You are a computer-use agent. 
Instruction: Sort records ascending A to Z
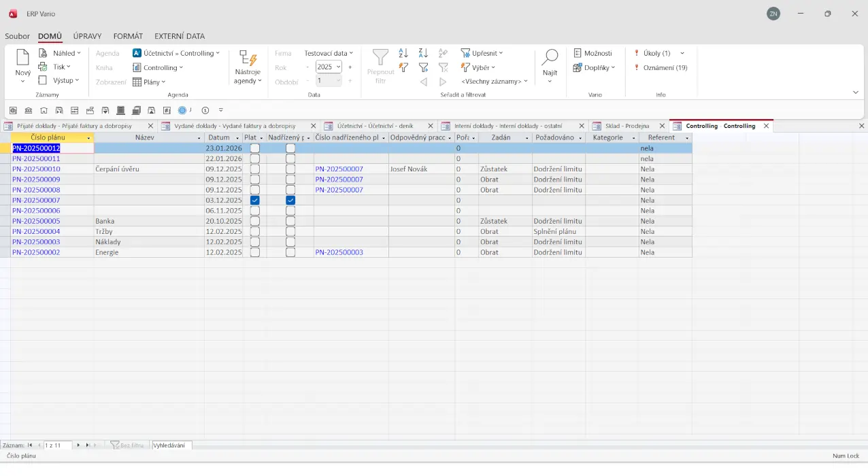[403, 53]
